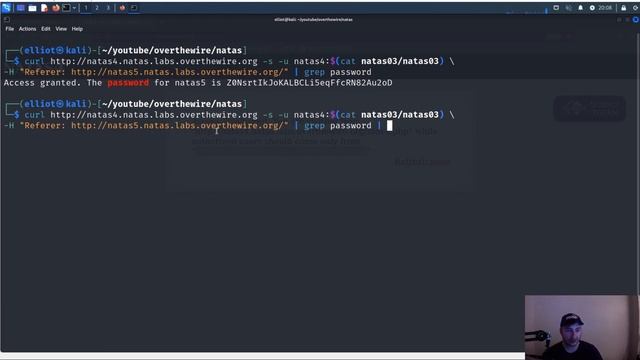Click 'Access granted.' in terminal output
The height and width of the screenshot is (360, 640).
[x=42, y=83]
